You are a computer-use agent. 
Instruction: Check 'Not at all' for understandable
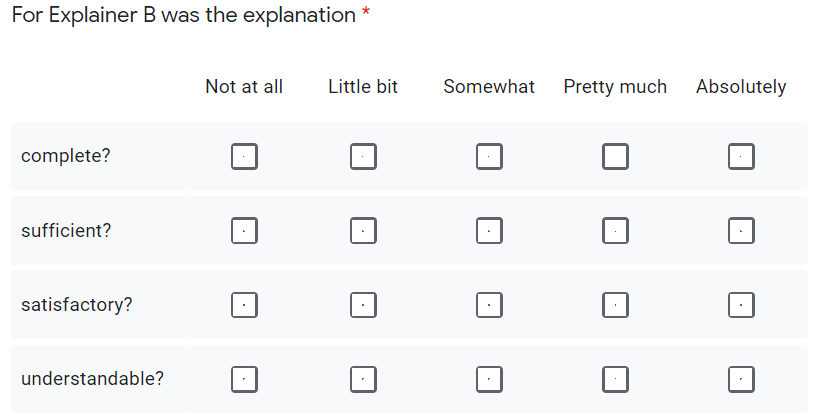point(244,379)
